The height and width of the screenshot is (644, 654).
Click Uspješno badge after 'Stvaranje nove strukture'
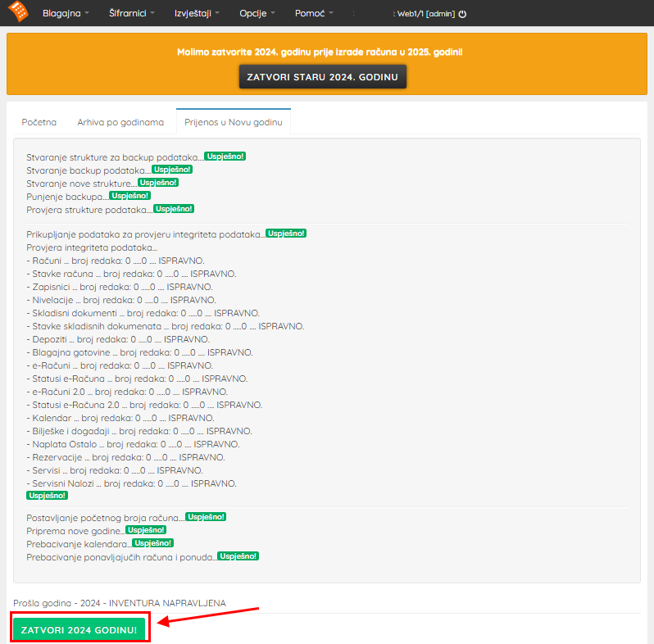158,182
